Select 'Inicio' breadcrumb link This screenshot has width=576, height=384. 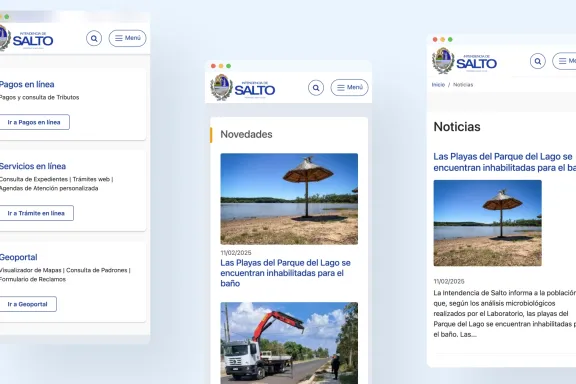click(438, 85)
